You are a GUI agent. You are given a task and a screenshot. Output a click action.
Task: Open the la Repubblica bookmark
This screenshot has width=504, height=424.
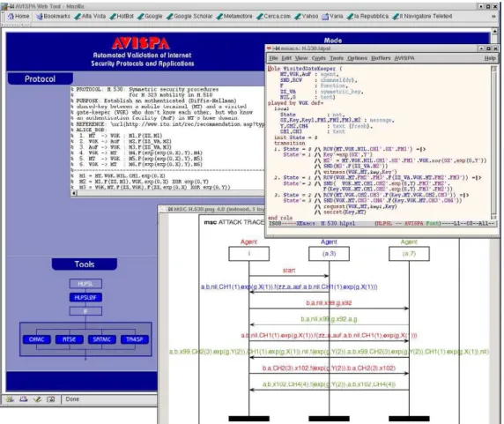tap(367, 16)
